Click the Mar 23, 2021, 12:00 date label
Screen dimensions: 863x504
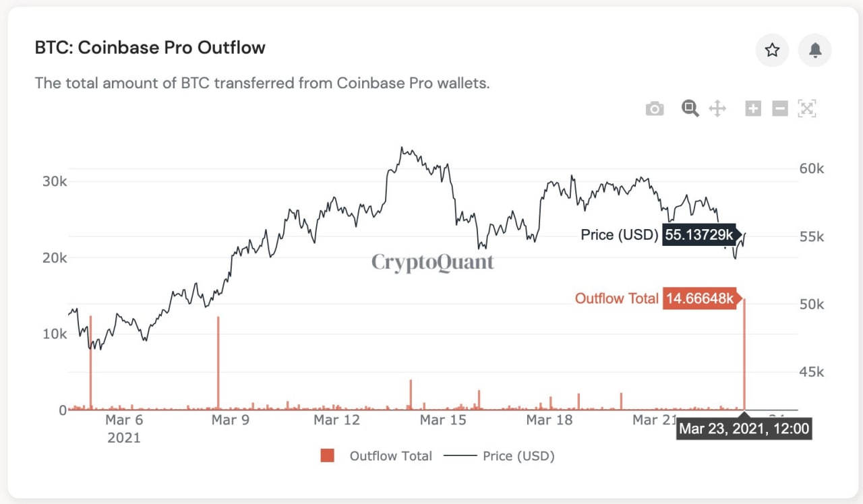click(x=744, y=429)
